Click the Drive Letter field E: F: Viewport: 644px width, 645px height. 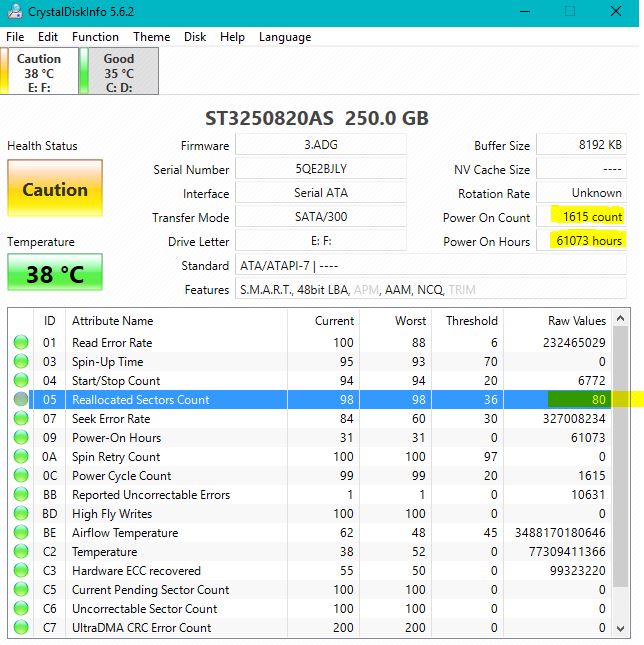(x=321, y=240)
